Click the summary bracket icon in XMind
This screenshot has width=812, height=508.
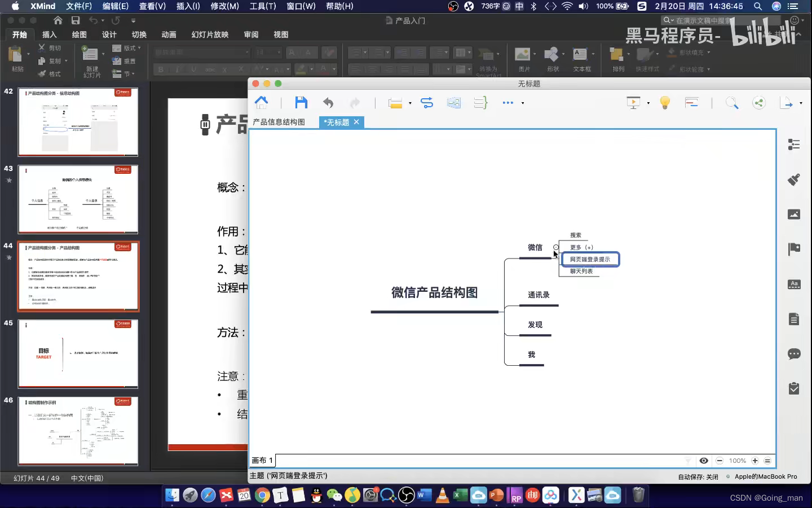[x=480, y=103]
